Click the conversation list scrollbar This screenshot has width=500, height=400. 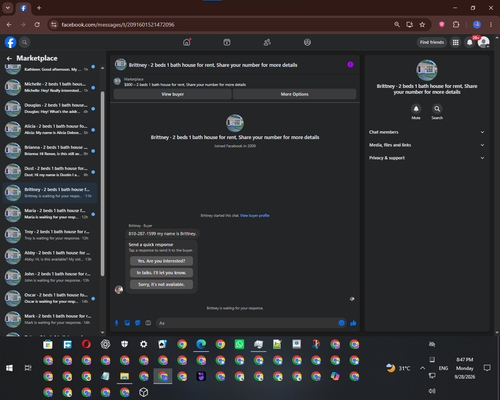click(x=102, y=183)
